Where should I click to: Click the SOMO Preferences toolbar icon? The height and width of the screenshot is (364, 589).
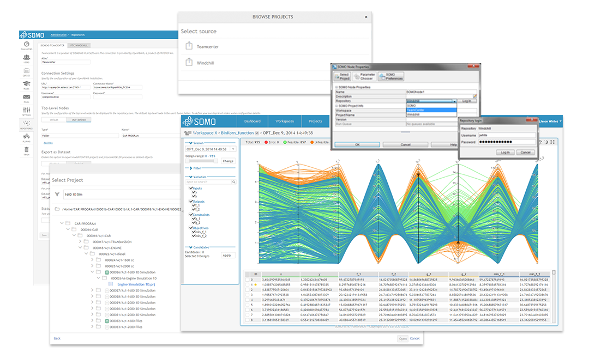pyautogui.click(x=391, y=76)
